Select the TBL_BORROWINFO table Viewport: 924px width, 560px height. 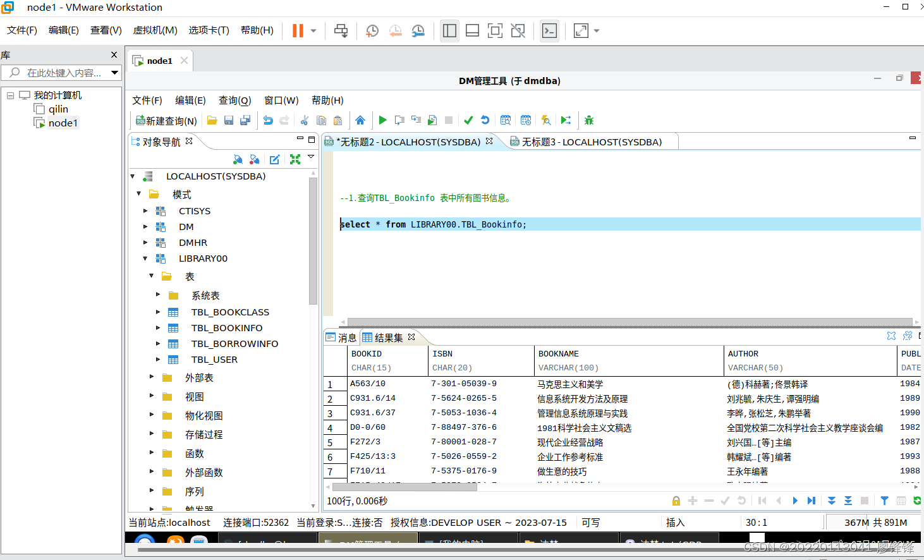pos(234,344)
